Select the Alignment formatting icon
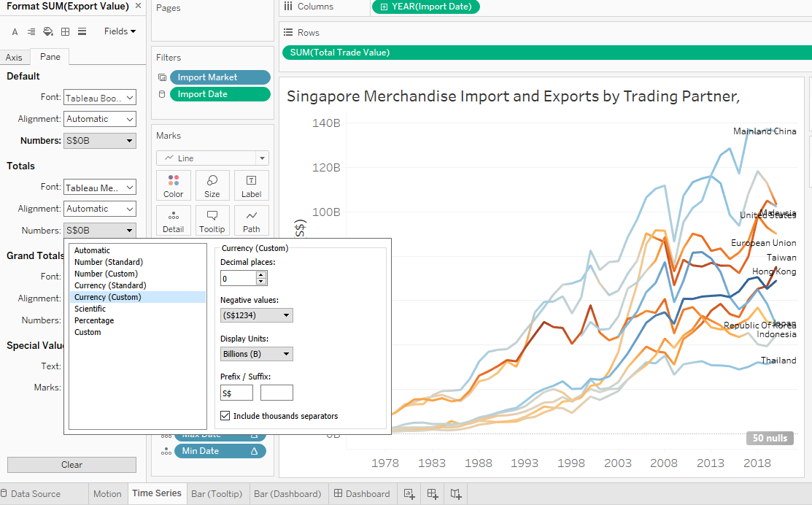The width and height of the screenshot is (812, 505). click(x=31, y=31)
